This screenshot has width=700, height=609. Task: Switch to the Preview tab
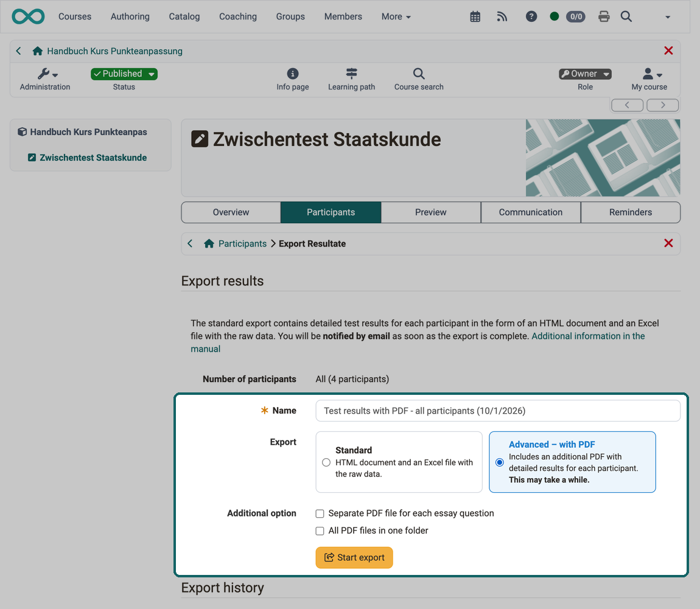[431, 212]
